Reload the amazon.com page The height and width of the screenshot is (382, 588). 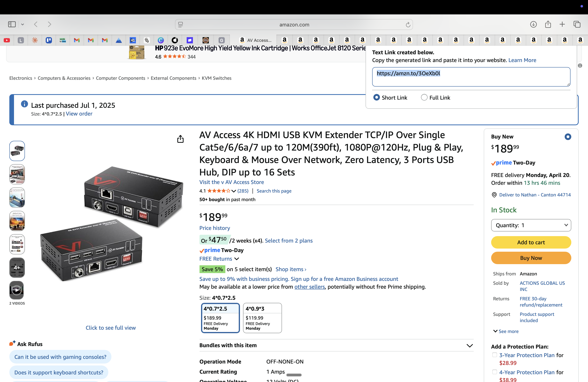click(x=408, y=25)
